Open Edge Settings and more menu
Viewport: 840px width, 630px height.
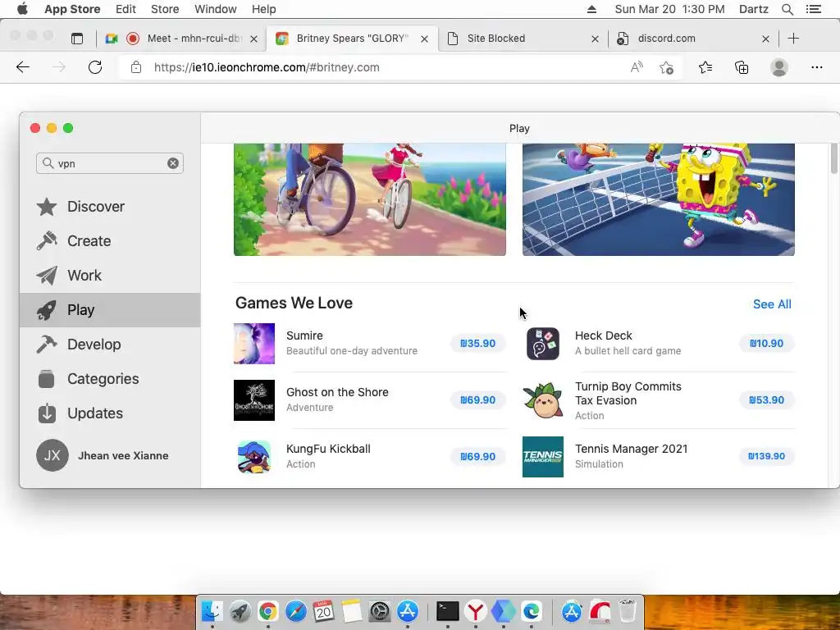tap(816, 67)
